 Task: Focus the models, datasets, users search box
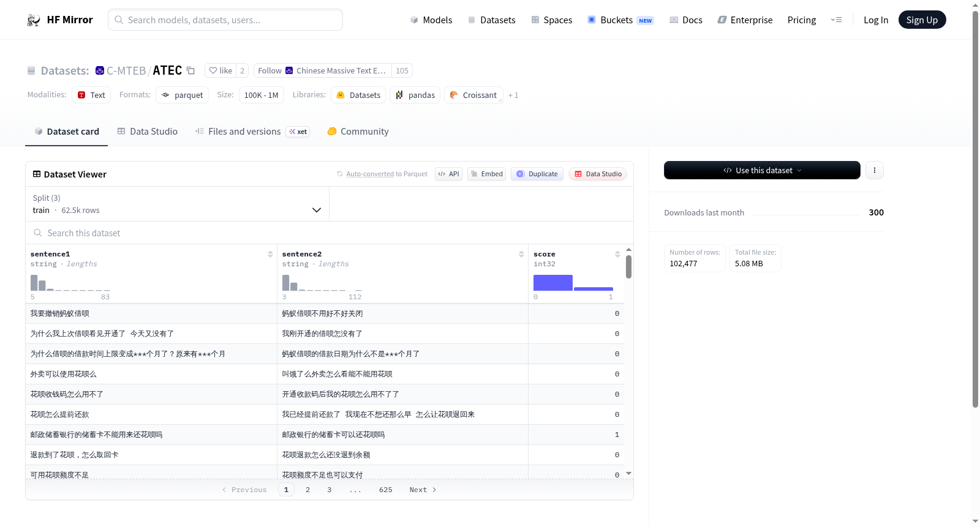click(225, 20)
